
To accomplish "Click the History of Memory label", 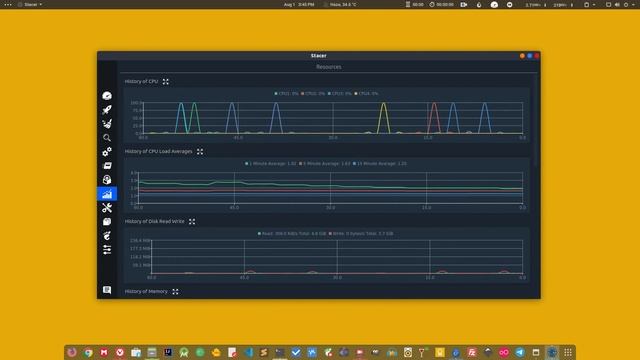I will click(146, 291).
